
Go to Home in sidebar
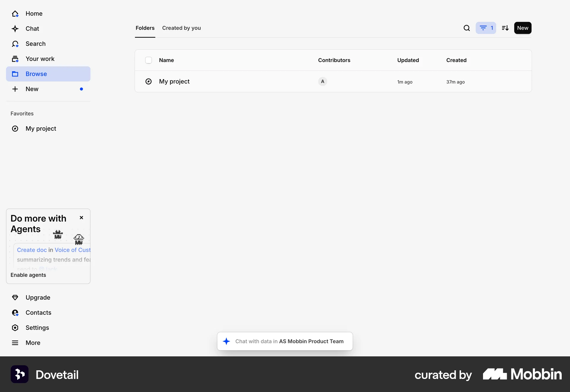click(34, 14)
